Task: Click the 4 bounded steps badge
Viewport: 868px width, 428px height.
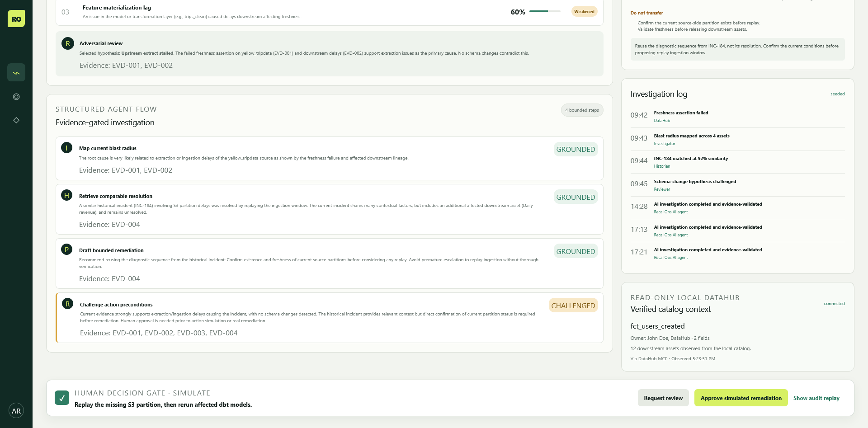Action: point(582,110)
